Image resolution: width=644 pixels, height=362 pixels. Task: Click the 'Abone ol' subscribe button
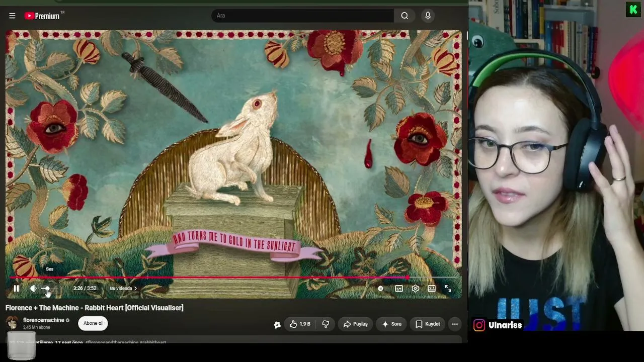click(93, 323)
